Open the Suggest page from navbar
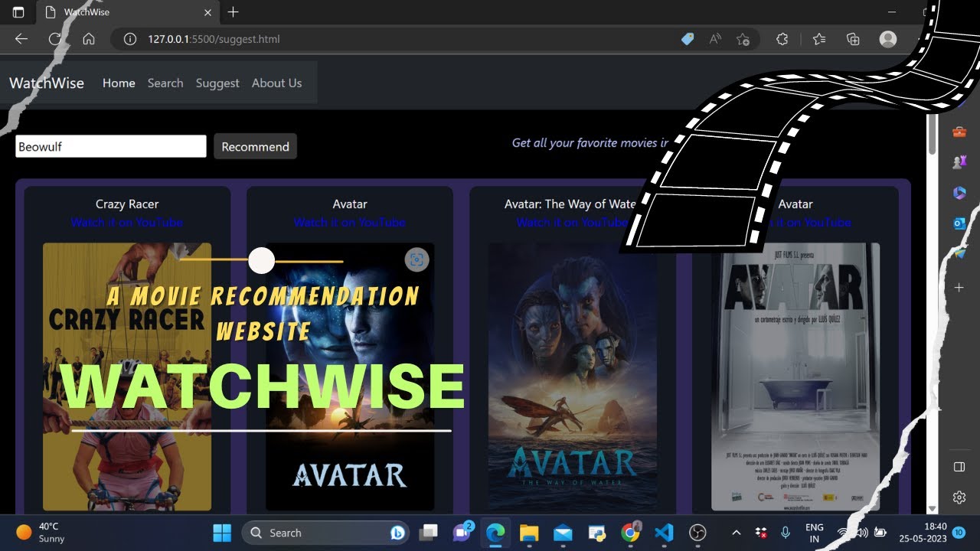 click(x=217, y=83)
